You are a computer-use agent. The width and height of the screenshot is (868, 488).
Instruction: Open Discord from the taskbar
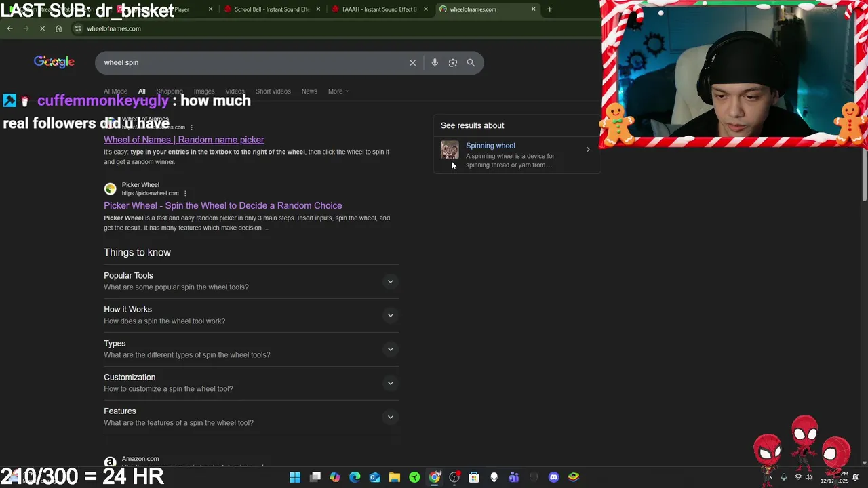click(553, 477)
